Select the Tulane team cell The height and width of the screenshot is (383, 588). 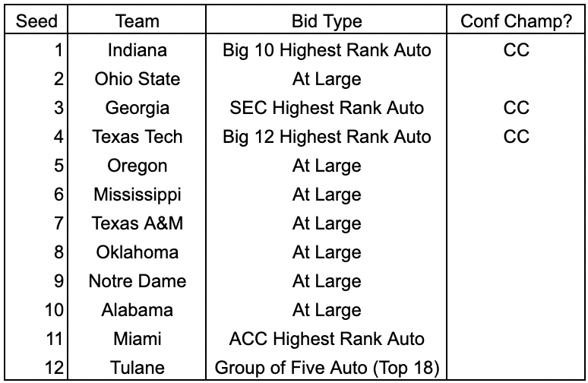(138, 368)
